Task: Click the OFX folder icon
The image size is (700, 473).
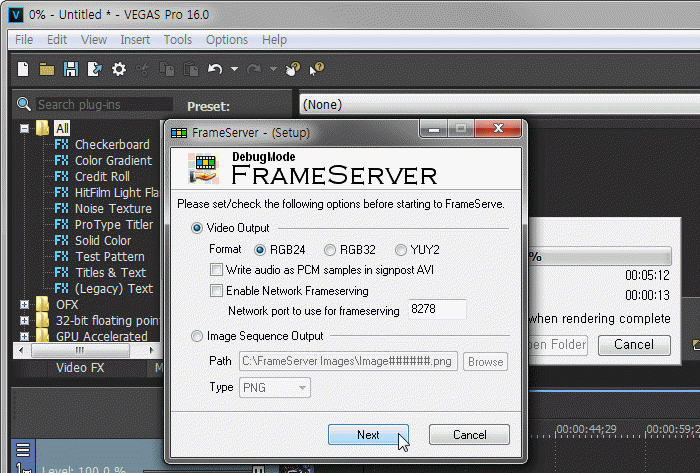Action: (x=42, y=304)
